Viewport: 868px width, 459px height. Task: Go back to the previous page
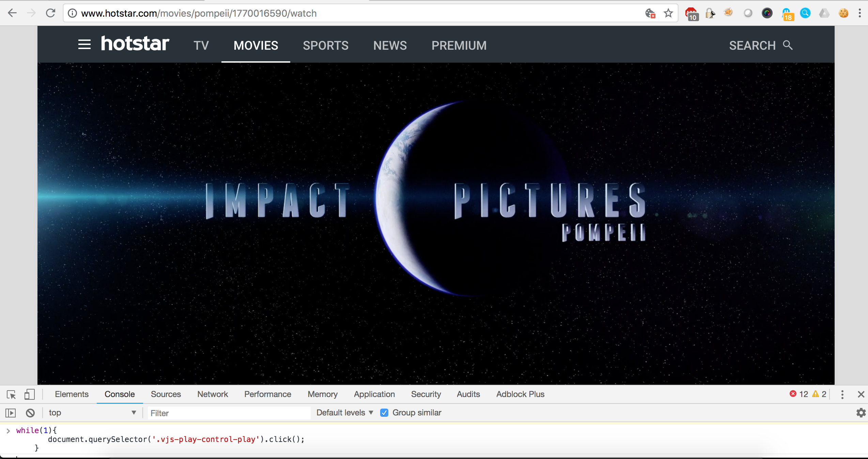12,13
